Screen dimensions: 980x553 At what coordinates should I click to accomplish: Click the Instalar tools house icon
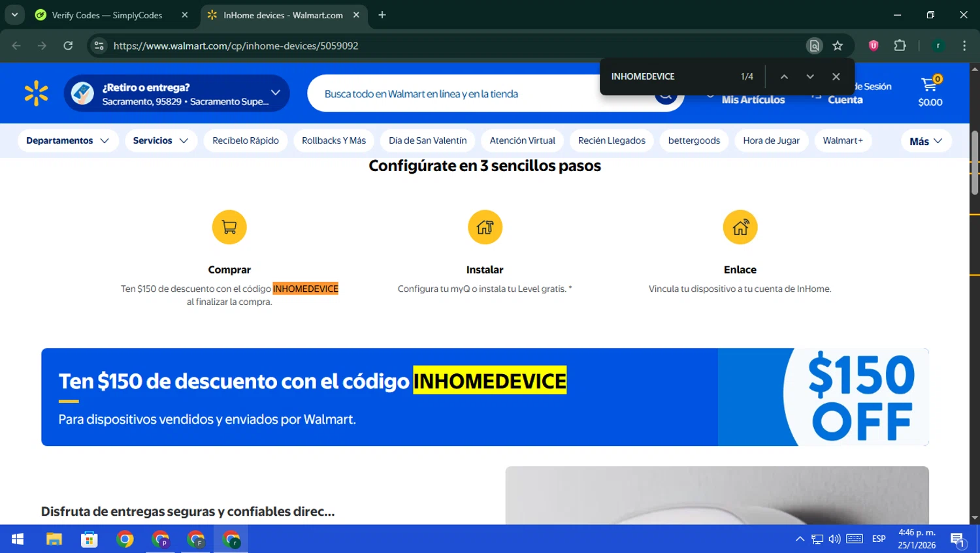[485, 227]
